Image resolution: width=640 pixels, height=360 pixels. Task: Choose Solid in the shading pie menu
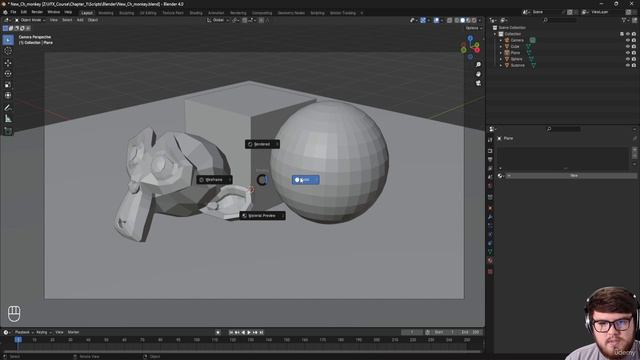point(306,180)
